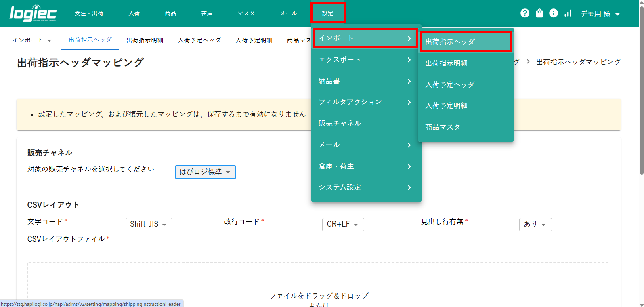The image size is (644, 307).
Task: Click the information circle icon
Action: (554, 13)
